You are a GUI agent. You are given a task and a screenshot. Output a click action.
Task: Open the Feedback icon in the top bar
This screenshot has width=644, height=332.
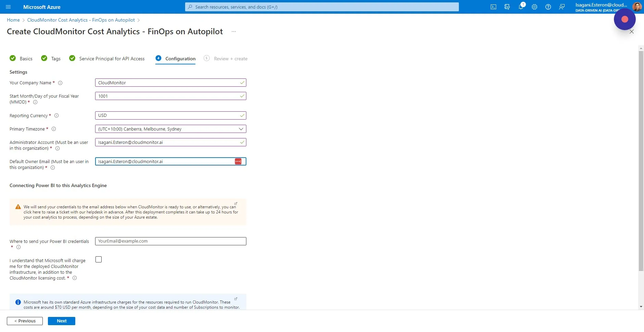click(x=562, y=7)
